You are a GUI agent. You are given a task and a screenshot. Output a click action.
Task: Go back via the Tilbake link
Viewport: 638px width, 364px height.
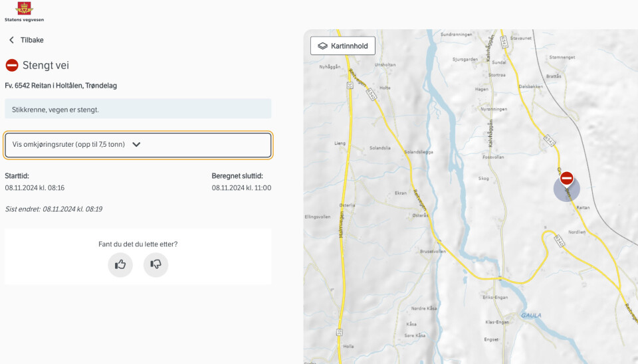32,40
